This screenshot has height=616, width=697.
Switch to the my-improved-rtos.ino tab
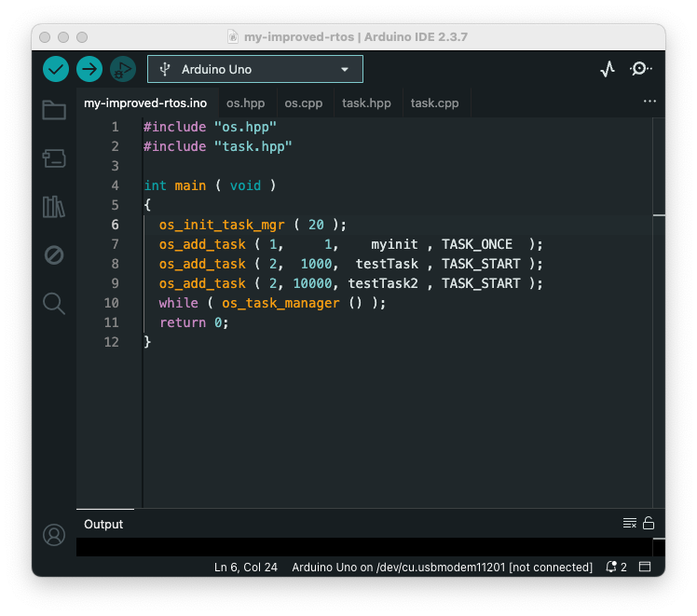145,103
